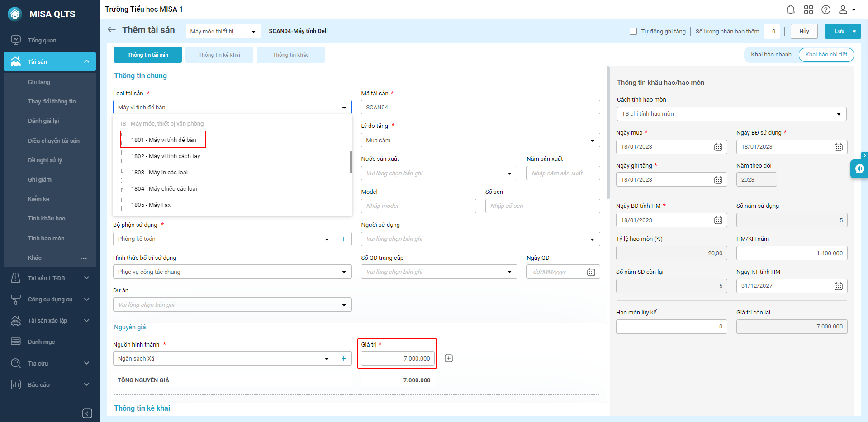
Task: Open calendar picker for Ngày mua
Action: coord(718,147)
